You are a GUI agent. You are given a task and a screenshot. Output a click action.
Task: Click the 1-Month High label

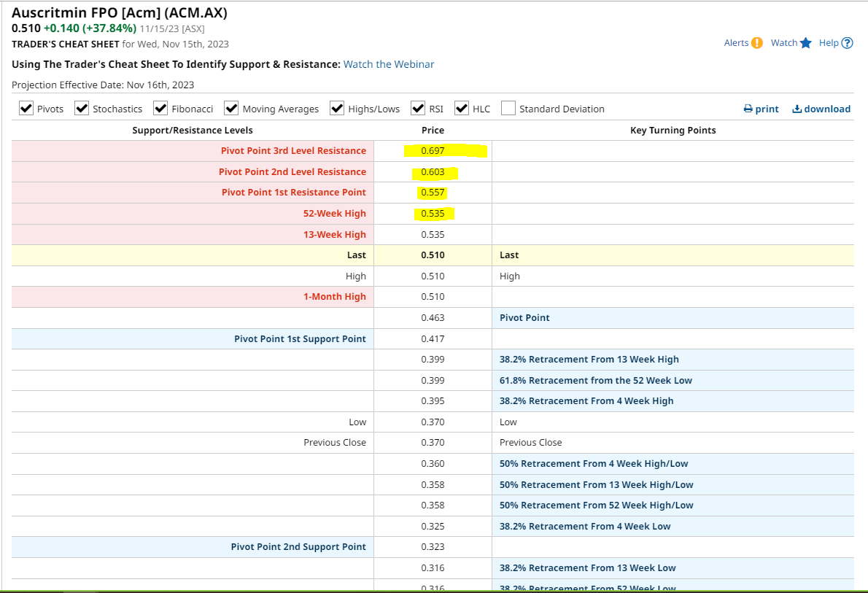(334, 297)
